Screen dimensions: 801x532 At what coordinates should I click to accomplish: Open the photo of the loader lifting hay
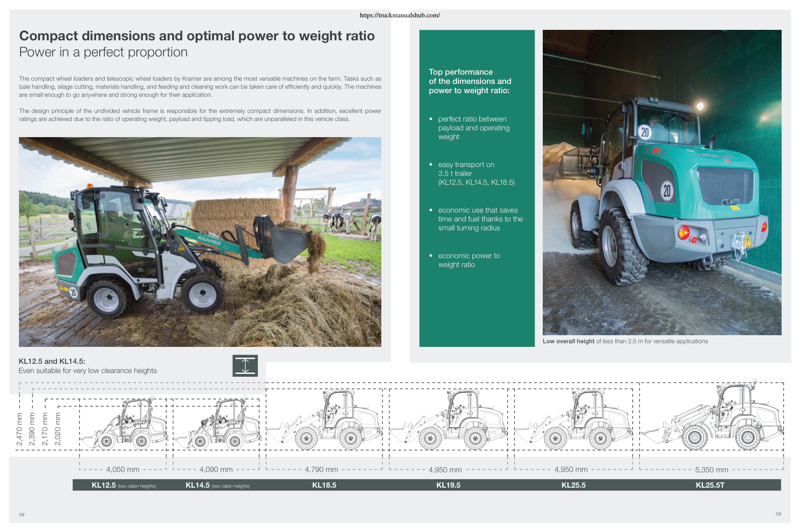(x=200, y=242)
